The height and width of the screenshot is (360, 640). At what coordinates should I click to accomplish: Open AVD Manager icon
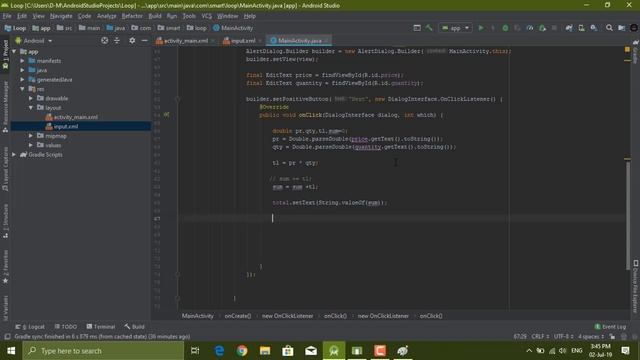(x=581, y=28)
